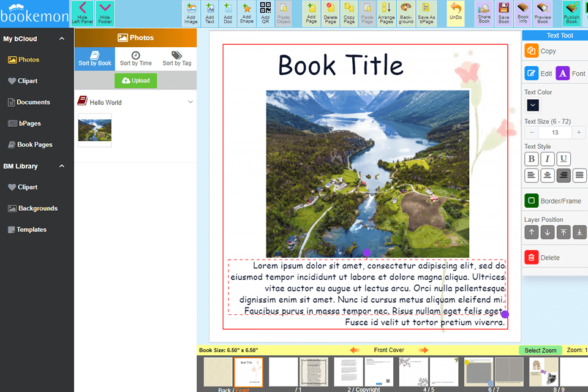
Task: Open Backgrounds in BM Library
Action: pos(32,208)
